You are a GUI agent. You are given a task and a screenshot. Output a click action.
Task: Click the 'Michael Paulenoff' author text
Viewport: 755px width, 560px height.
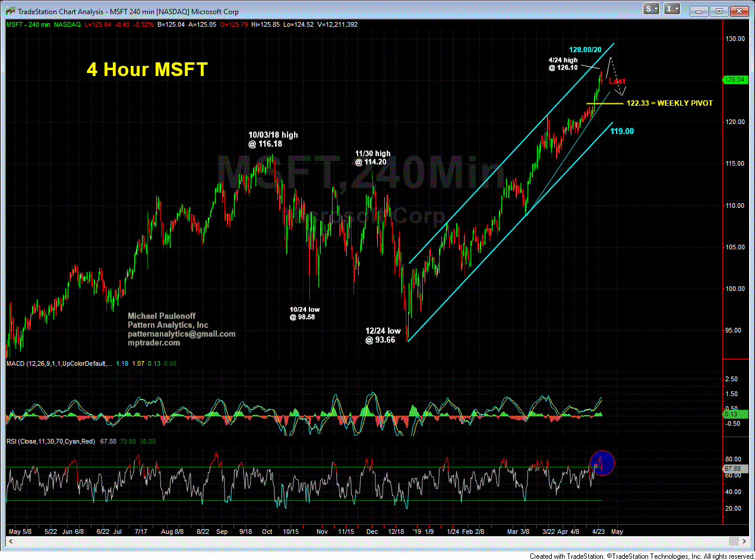pyautogui.click(x=162, y=317)
